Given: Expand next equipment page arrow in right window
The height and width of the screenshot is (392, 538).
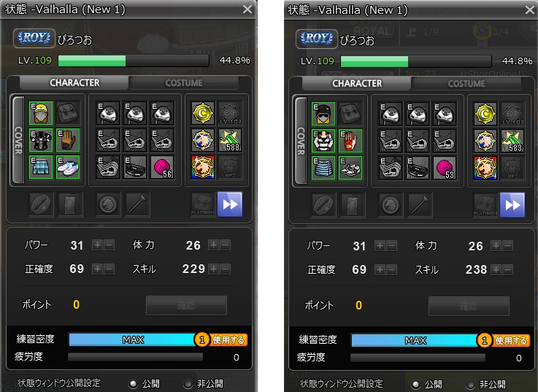Looking at the screenshot, I should click(512, 205).
